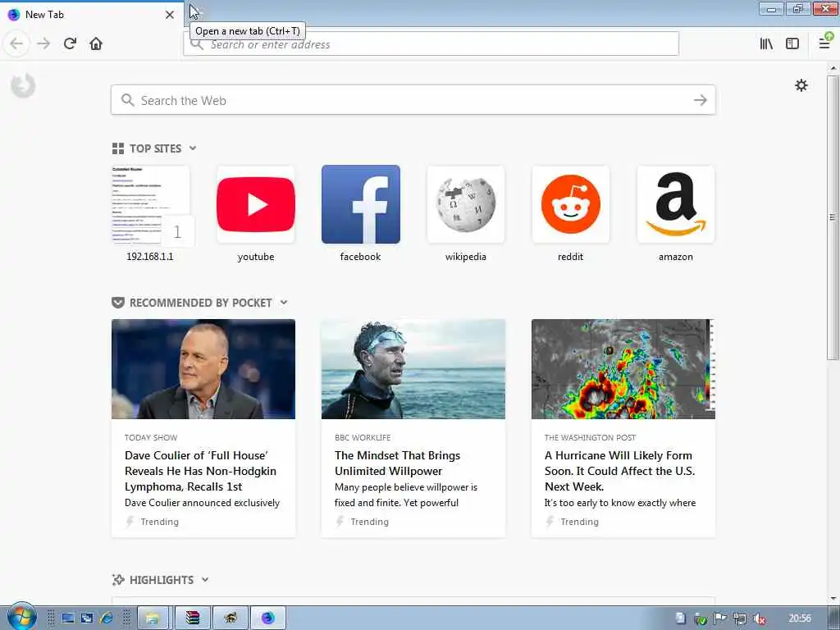Collapse the Recommended by Pocket chevron
The height and width of the screenshot is (630, 840).
tap(284, 302)
